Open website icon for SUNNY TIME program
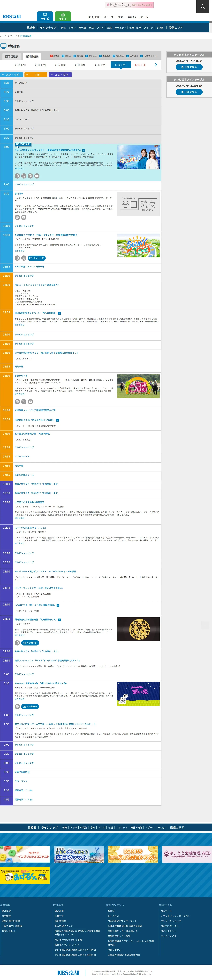212x980 pixels. click(17, 258)
